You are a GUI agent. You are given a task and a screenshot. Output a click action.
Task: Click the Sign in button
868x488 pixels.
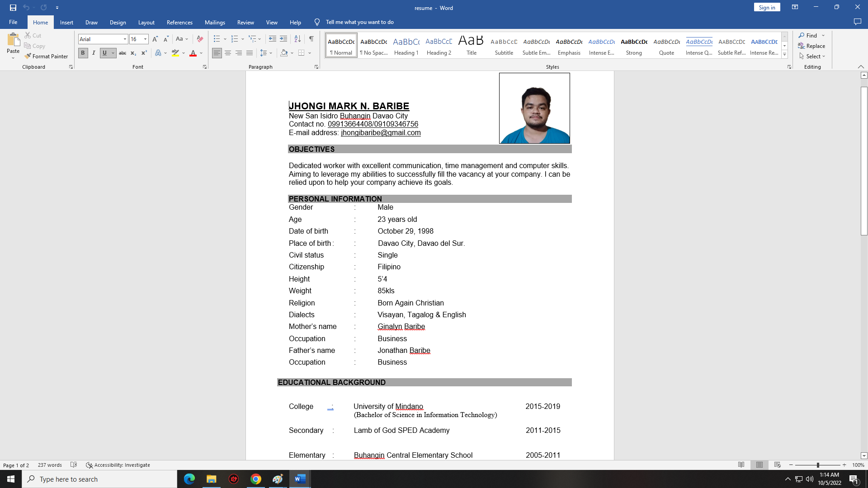pos(767,7)
